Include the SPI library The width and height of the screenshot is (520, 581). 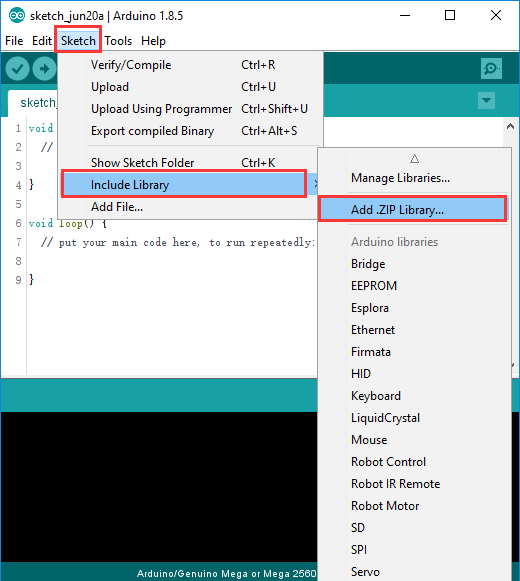pyautogui.click(x=414, y=550)
